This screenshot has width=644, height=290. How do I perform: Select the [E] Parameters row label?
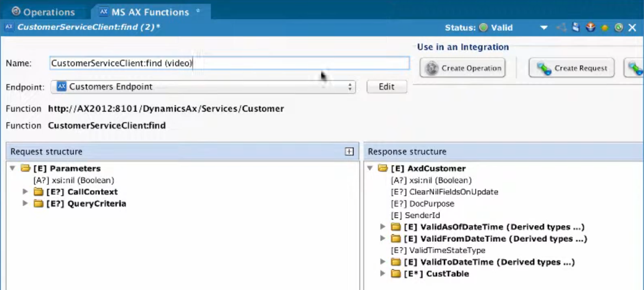coord(67,168)
